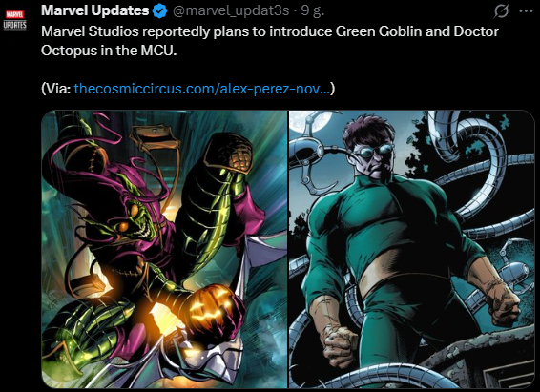Viewport: 540px width, 392px height.
Task: Open the 9 g. timestamp link
Action: (x=313, y=11)
